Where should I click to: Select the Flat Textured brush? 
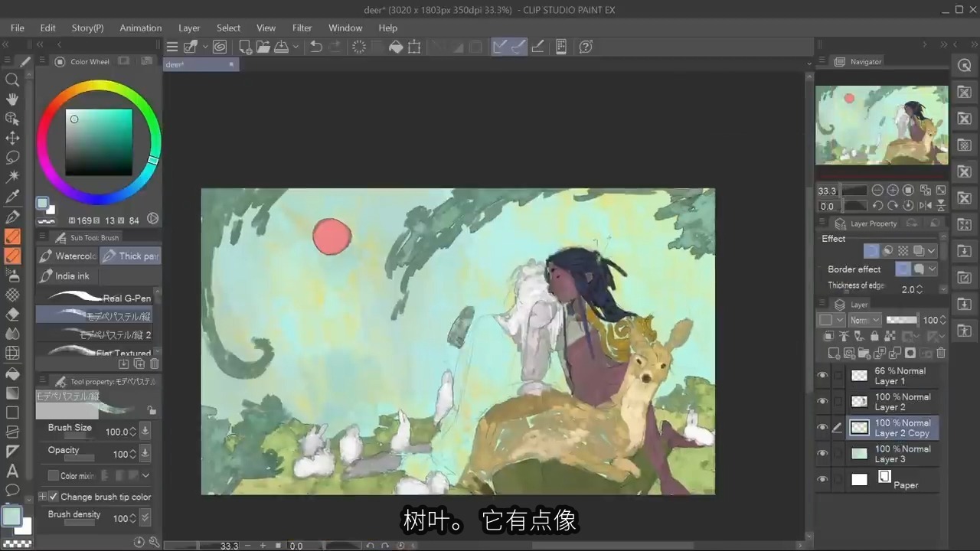click(x=95, y=352)
